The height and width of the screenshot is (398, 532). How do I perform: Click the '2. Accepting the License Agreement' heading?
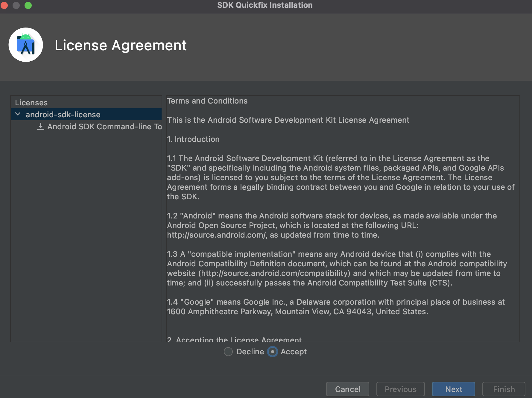[x=234, y=339]
